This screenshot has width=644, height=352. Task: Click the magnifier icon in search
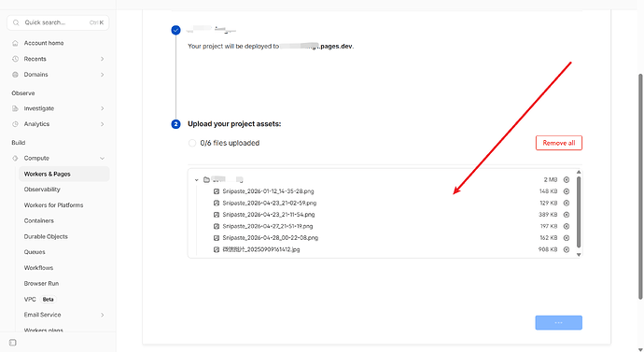pos(16,22)
